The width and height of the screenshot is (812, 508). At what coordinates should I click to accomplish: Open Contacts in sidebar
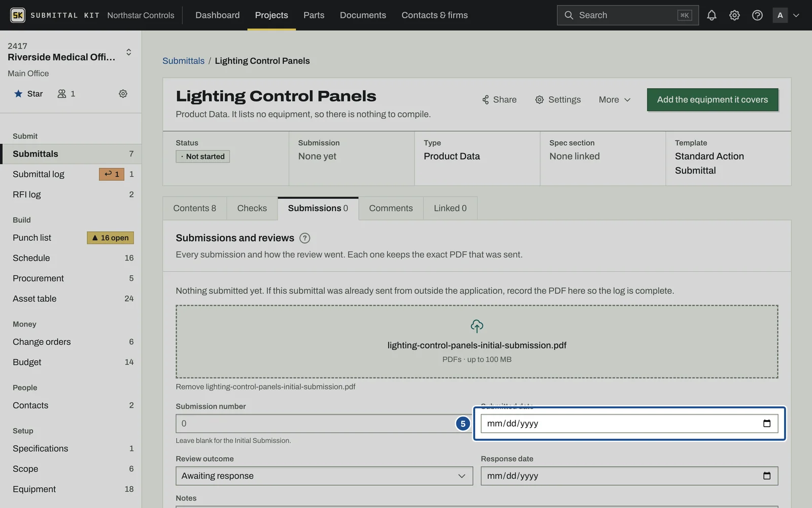pos(71,405)
